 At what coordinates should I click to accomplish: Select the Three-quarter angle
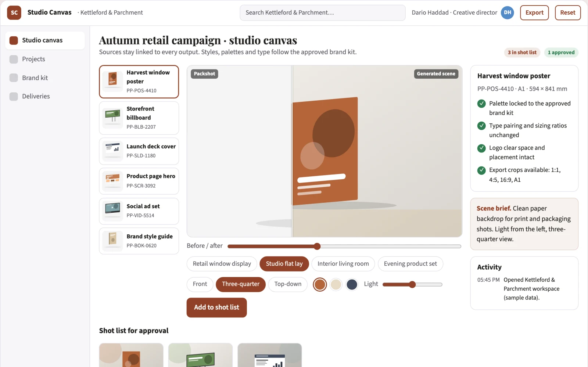[x=241, y=284]
